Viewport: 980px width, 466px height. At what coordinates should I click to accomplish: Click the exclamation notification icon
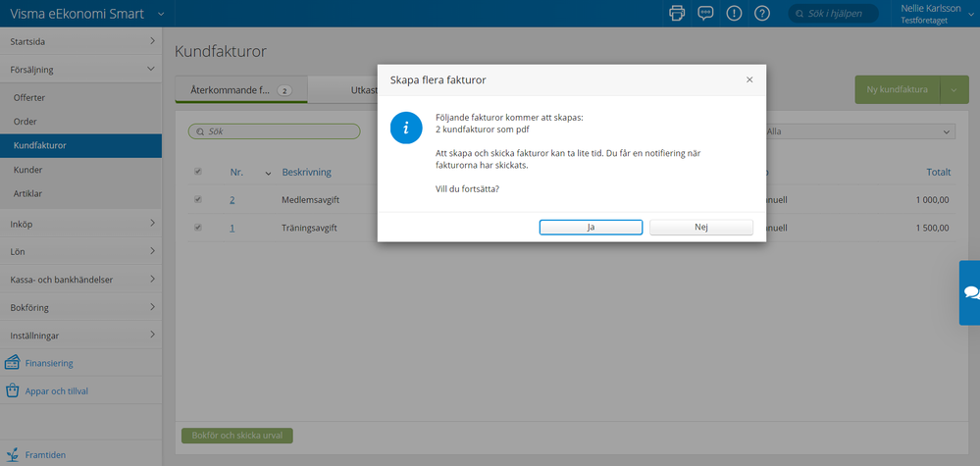[734, 13]
